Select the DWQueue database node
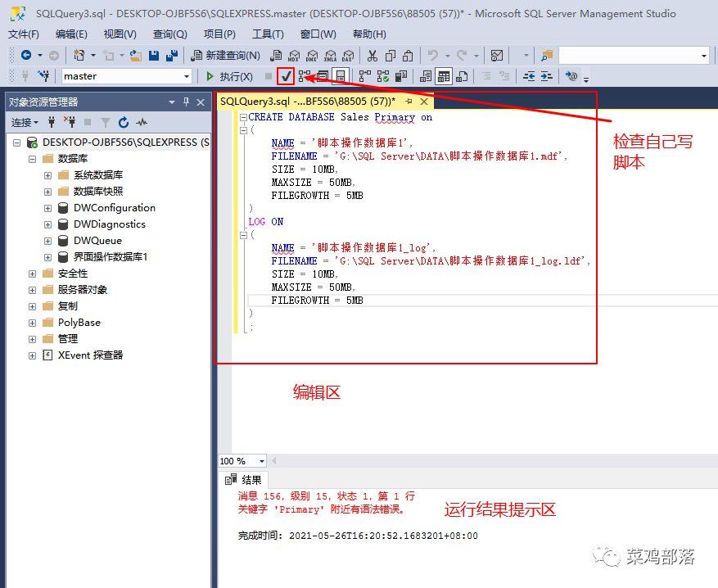Screen dimensions: 718x588 97,241
